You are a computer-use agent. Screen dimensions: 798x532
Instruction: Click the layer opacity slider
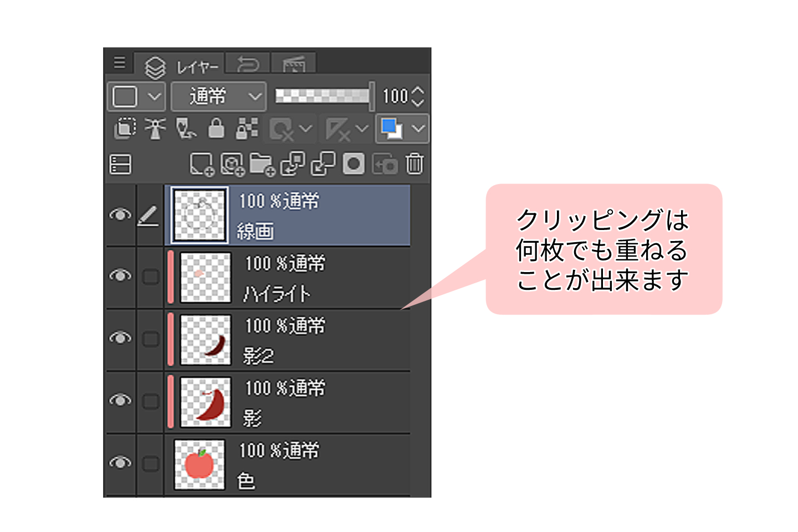tap(324, 96)
